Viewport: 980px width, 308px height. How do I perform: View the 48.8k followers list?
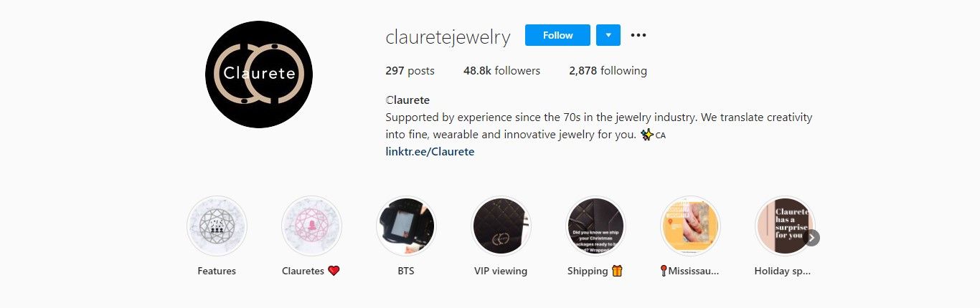pyautogui.click(x=501, y=71)
